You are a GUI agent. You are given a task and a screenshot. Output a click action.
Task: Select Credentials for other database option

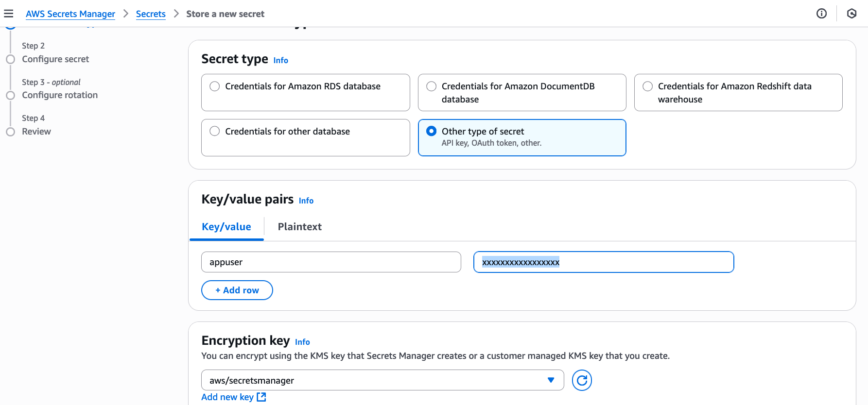215,131
